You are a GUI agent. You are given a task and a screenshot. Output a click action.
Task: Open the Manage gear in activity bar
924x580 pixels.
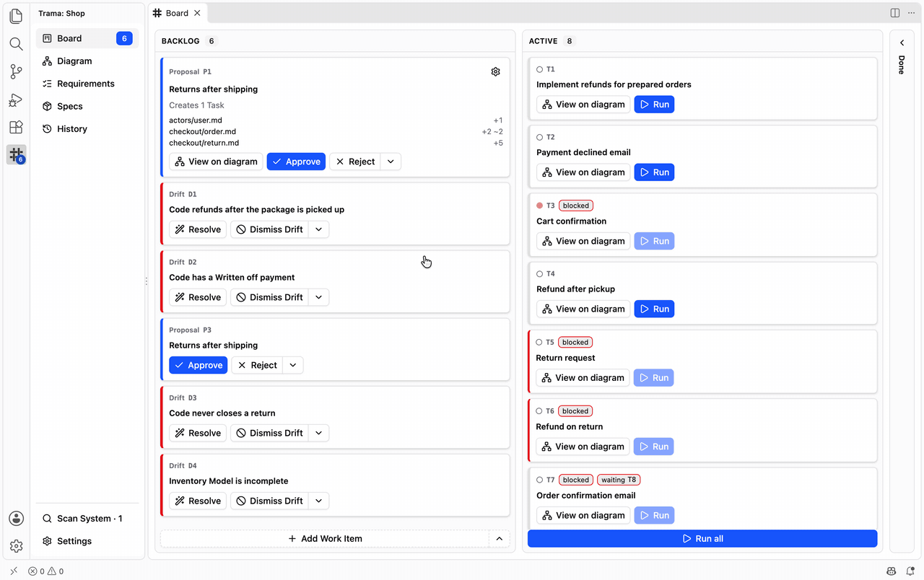click(16, 546)
